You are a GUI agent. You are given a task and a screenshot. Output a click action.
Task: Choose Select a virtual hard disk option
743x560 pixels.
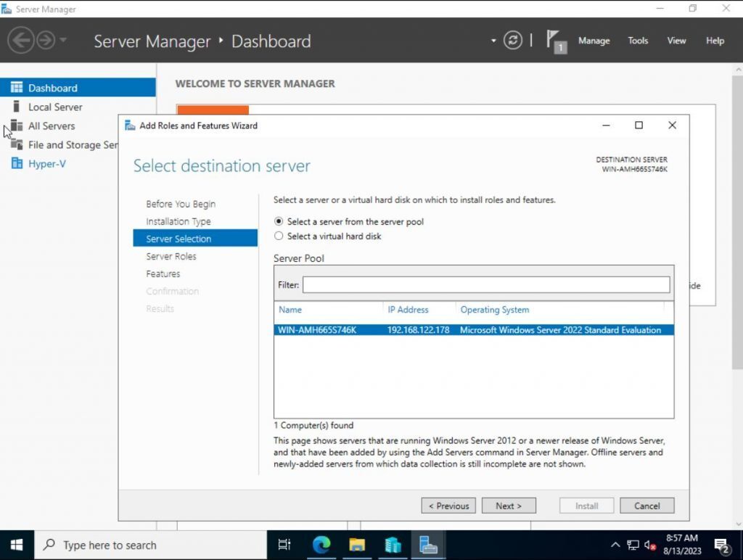point(279,236)
